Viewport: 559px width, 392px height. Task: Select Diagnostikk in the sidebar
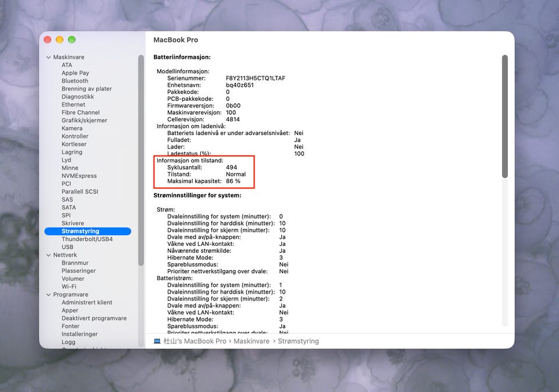[77, 97]
